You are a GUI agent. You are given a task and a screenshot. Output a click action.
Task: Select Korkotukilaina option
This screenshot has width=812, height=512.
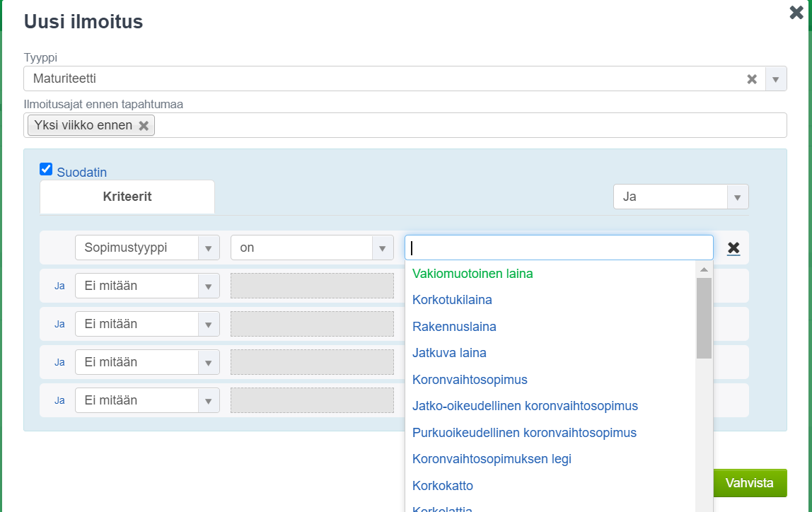[x=452, y=300]
